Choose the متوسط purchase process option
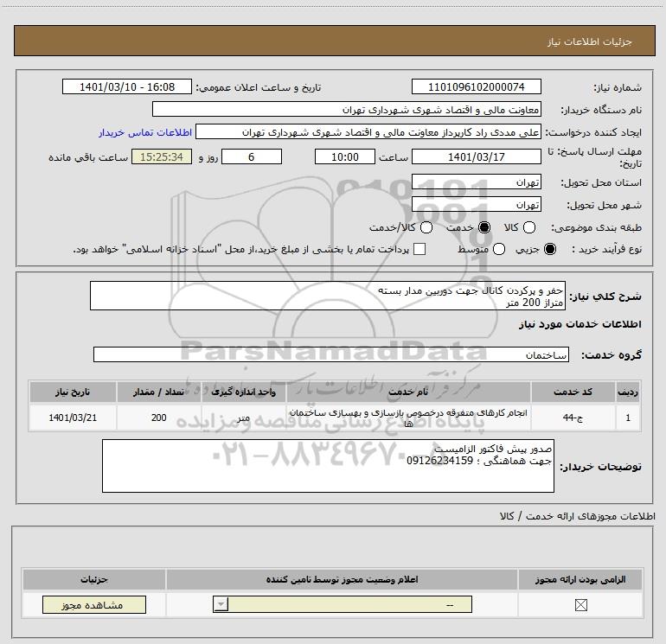Viewport: 666px width, 644px height. [499, 249]
